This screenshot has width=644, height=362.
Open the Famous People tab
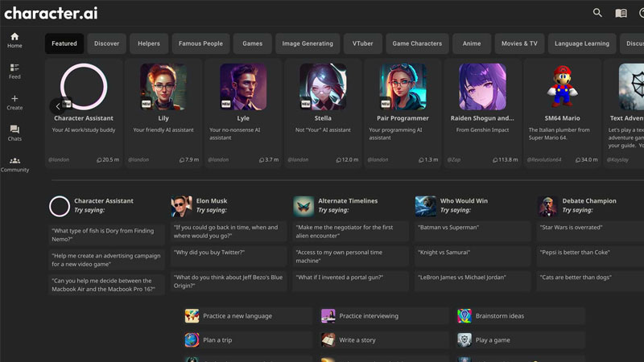click(x=200, y=43)
